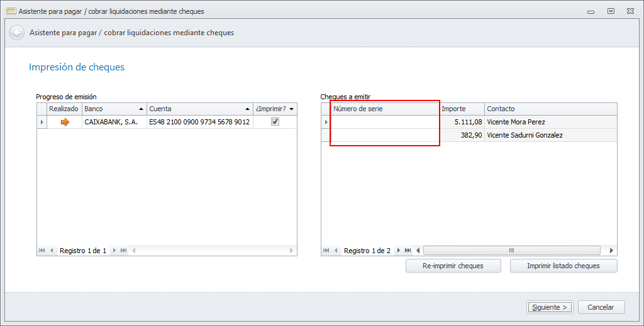Click the Contacto column header
644x326 pixels.
coord(551,109)
